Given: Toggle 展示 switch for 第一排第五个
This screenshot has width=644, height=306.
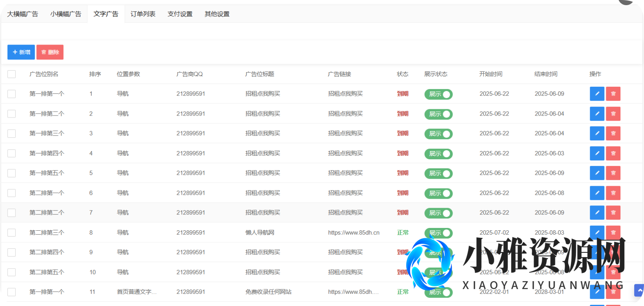Looking at the screenshot, I should 438,174.
